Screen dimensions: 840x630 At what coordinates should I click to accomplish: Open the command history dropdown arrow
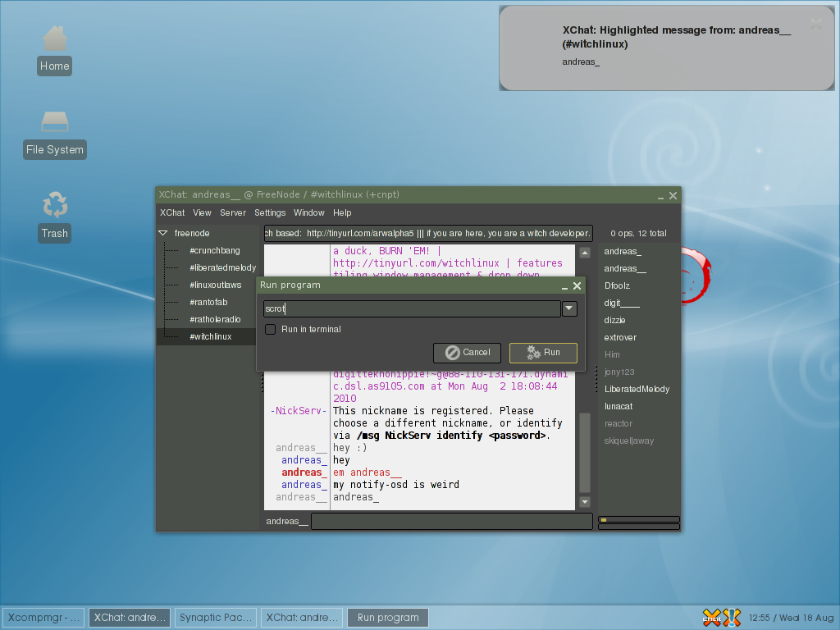(x=569, y=308)
